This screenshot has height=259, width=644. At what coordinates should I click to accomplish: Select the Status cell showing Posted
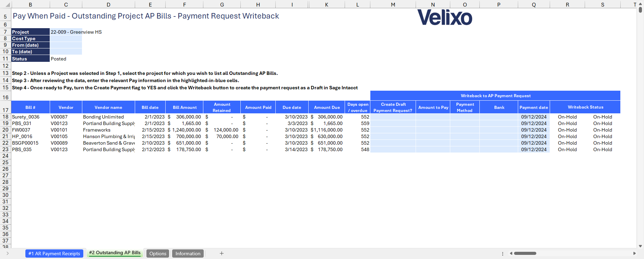pyautogui.click(x=66, y=59)
